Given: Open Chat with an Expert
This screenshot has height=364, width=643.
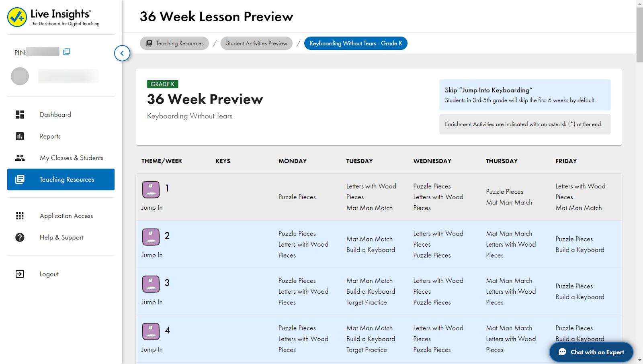Looking at the screenshot, I should (591, 352).
